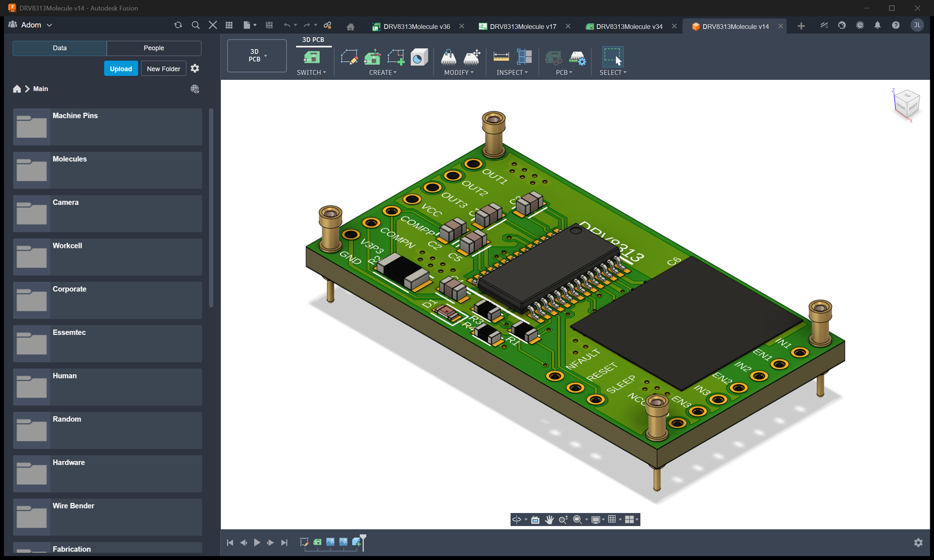Screen dimensions: 934x560
Task: Close the DRV8313Molecule v17 tab
Action: [568, 26]
